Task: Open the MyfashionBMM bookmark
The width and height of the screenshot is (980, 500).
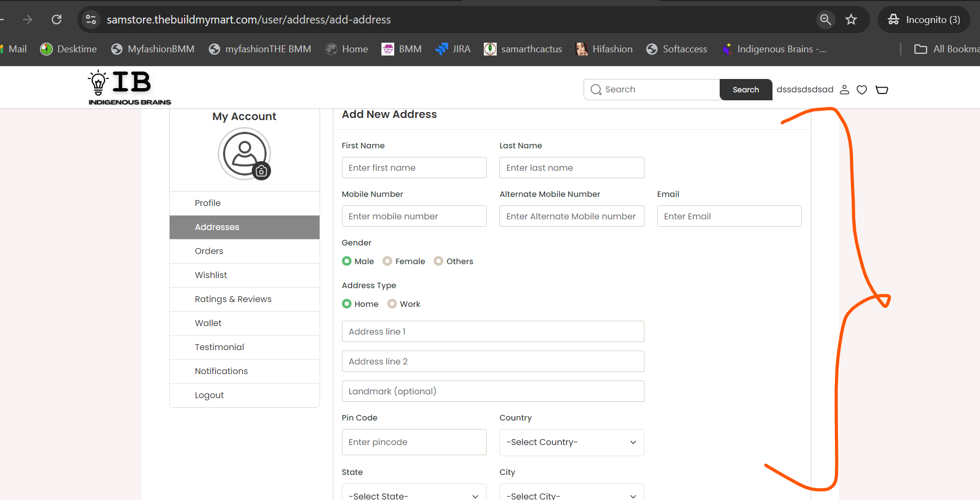Action: pyautogui.click(x=153, y=49)
